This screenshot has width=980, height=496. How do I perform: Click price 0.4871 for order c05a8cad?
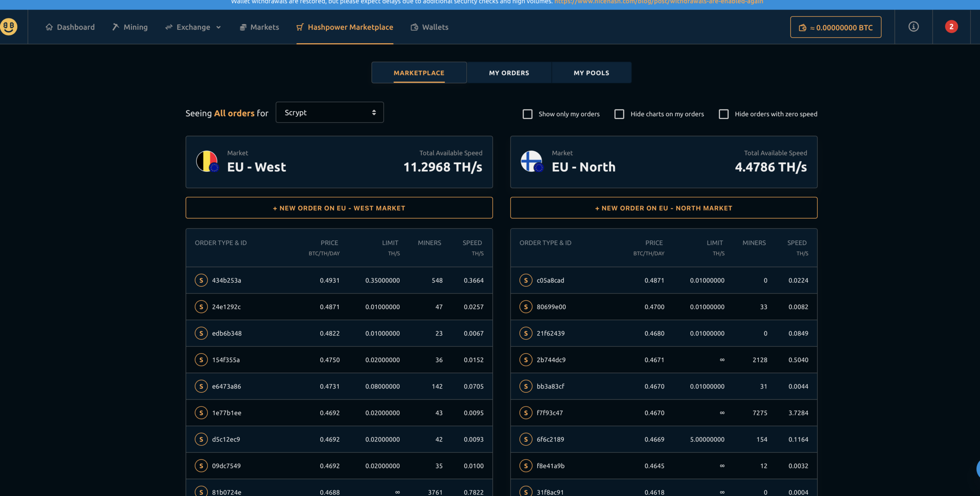(x=654, y=280)
